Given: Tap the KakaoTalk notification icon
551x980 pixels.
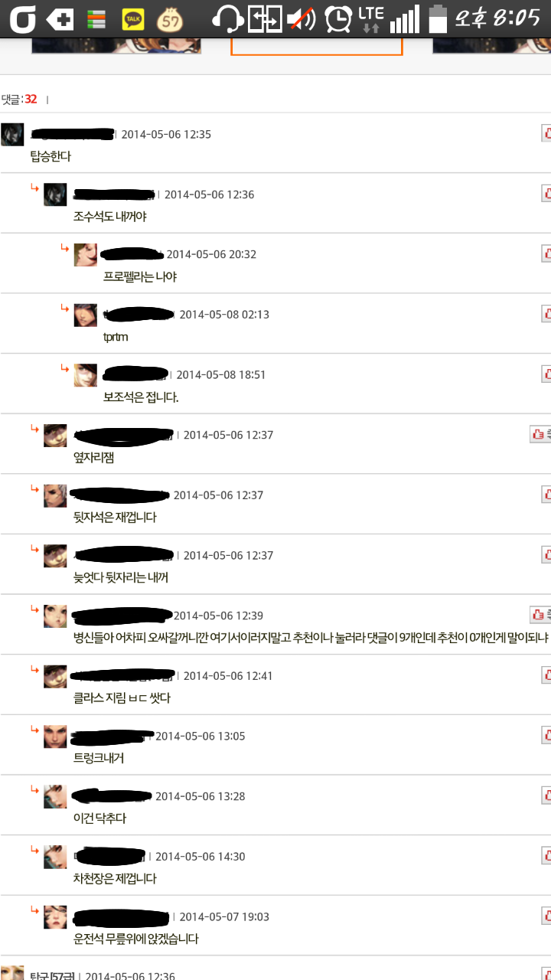Looking at the screenshot, I should tap(133, 18).
